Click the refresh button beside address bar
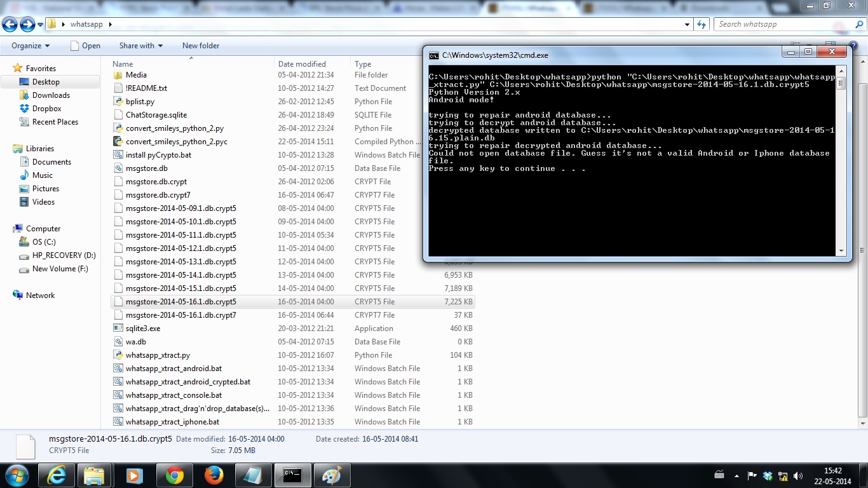Screen dimensions: 868x488 point(702,24)
